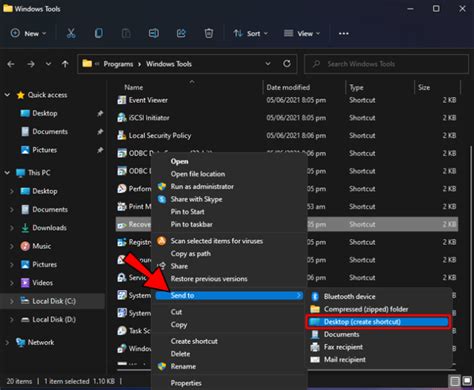
Task: Choose Open in context menu
Action: pos(179,161)
